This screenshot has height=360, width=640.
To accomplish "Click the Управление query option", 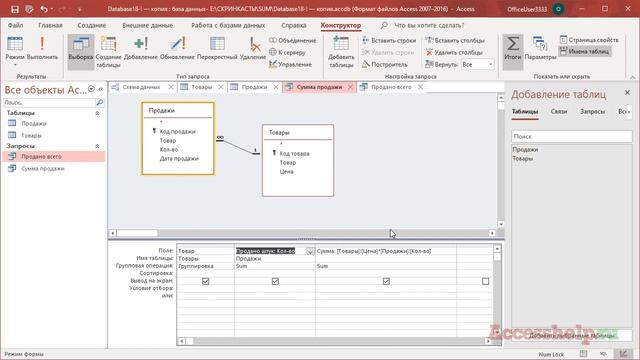I will point(290,64).
